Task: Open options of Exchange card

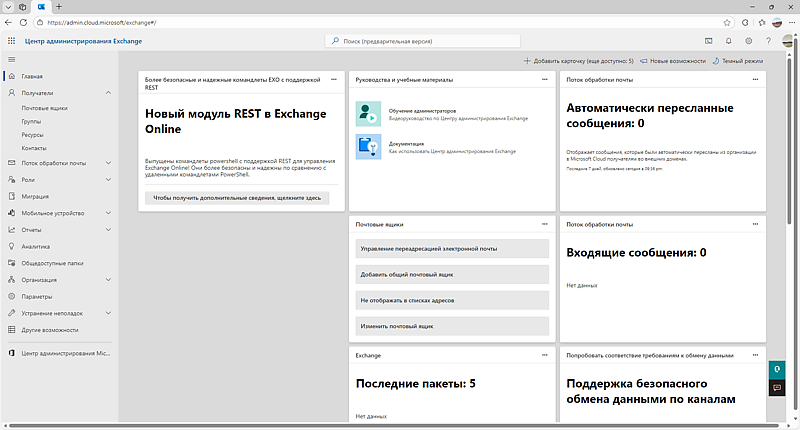Action: coord(544,355)
